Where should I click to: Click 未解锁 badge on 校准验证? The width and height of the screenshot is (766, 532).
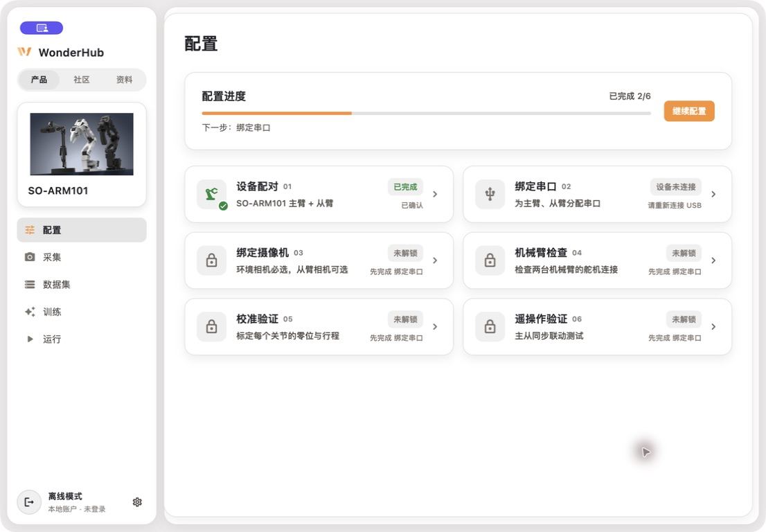(405, 319)
